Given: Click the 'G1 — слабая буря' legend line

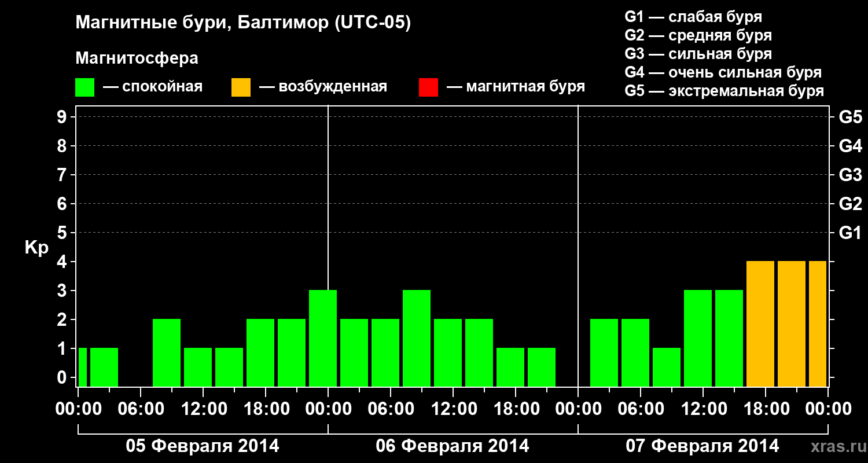Looking at the screenshot, I should point(693,17).
